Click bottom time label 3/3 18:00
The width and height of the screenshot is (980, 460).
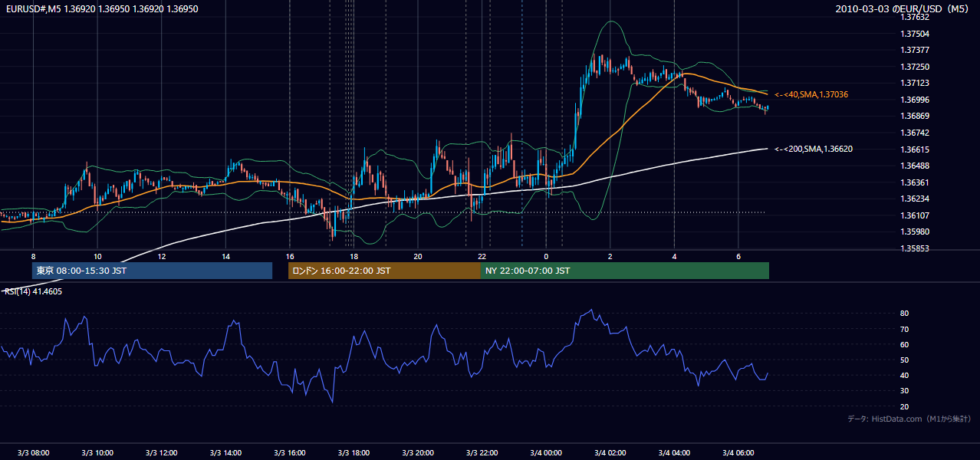354,452
